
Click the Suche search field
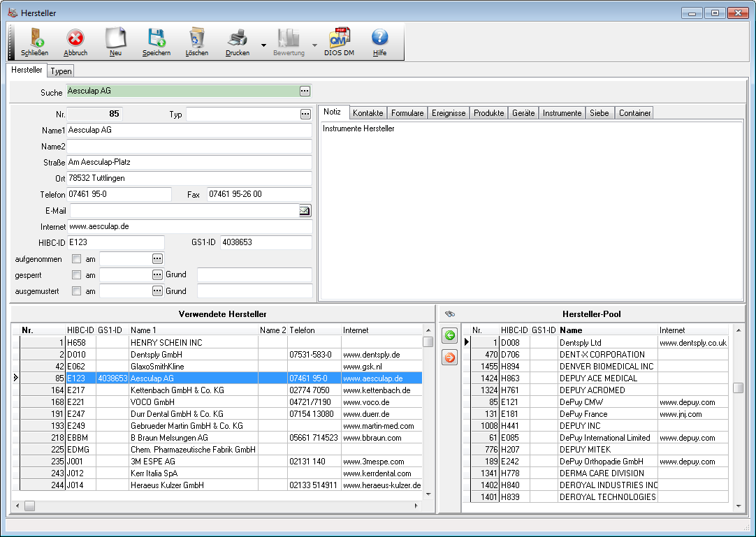183,91
